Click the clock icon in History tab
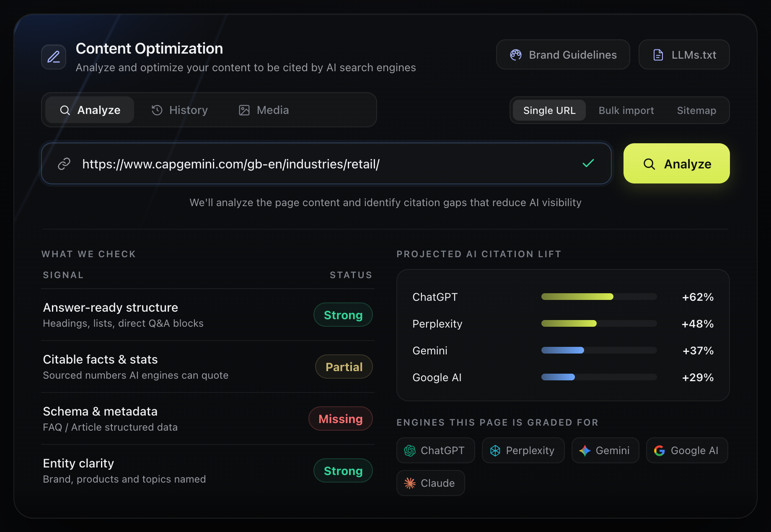This screenshot has width=771, height=532. 157,110
